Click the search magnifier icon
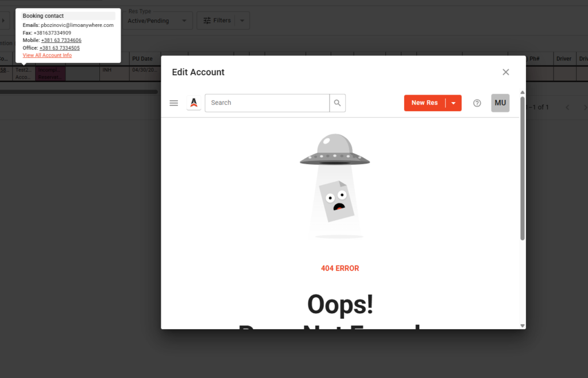Viewport: 588px width, 378px height. [x=338, y=103]
